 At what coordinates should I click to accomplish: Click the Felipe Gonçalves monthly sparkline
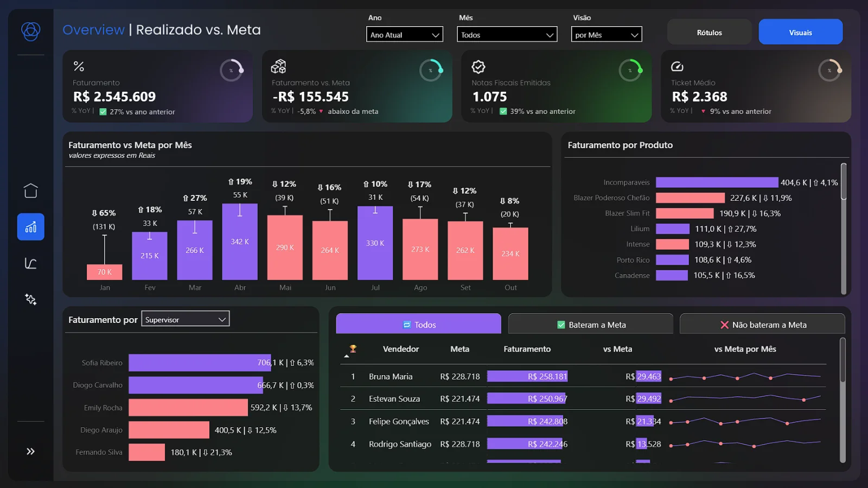[746, 421]
